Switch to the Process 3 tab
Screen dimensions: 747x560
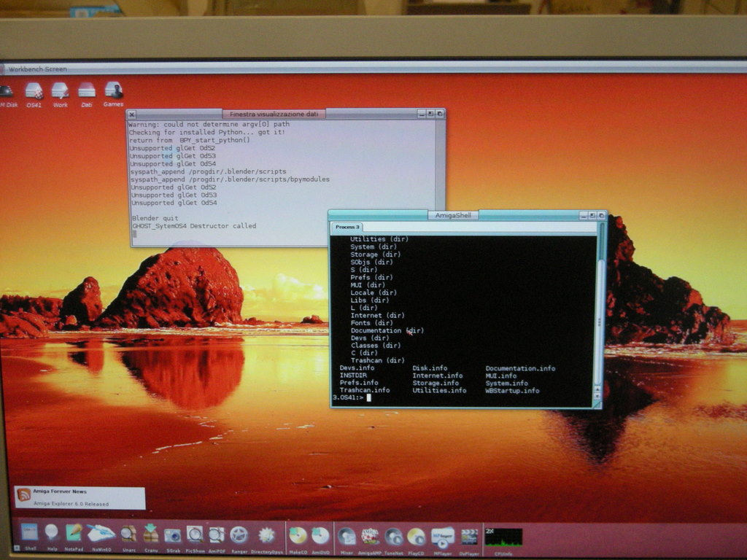coord(347,227)
